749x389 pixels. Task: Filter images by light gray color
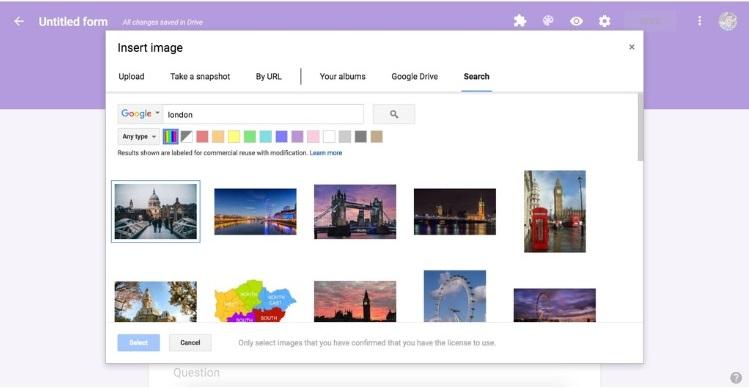click(x=345, y=137)
